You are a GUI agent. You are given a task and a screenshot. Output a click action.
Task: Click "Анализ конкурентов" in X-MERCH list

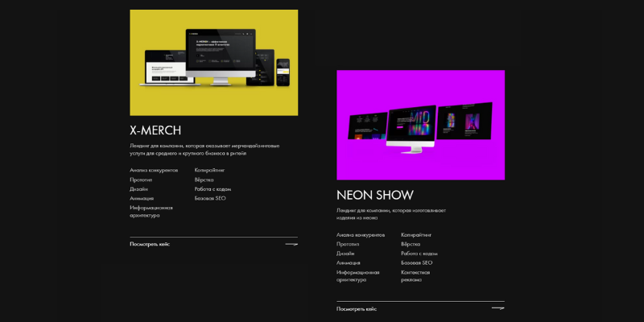click(x=154, y=171)
